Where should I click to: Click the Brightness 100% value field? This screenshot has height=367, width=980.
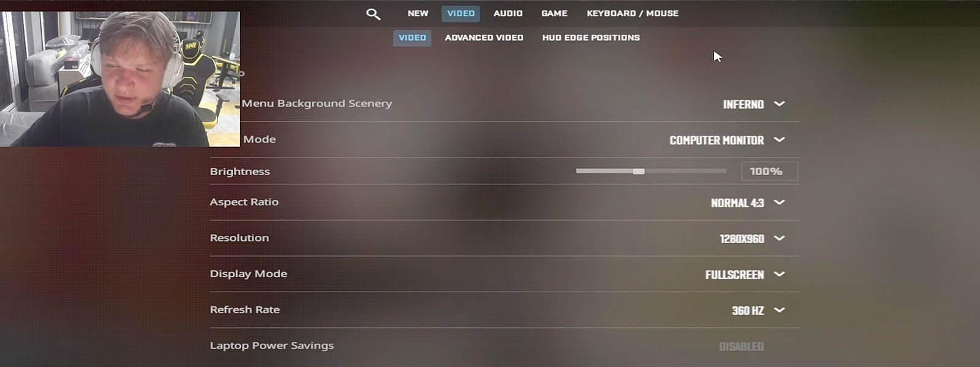[769, 172]
